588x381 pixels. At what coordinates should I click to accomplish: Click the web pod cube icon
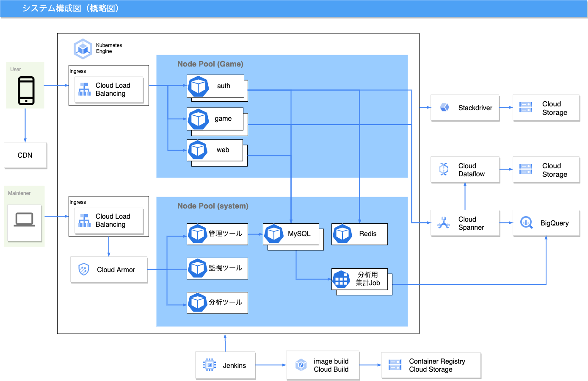click(x=198, y=150)
